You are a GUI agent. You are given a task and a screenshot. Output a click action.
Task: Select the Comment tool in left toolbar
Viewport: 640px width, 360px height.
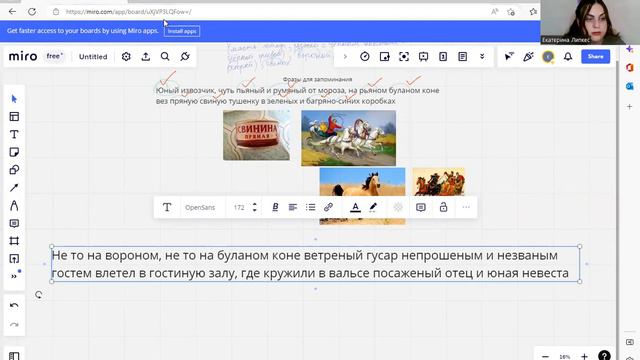pos(14,223)
